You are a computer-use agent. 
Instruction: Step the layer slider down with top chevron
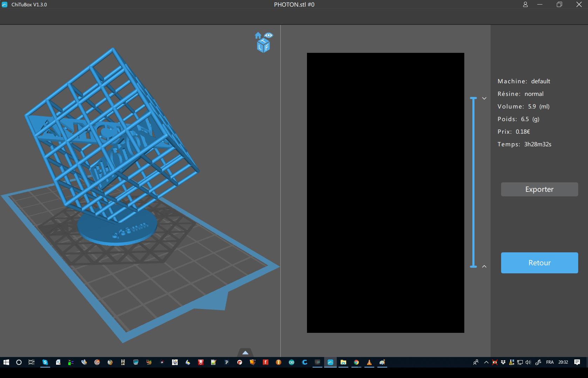coord(484,98)
